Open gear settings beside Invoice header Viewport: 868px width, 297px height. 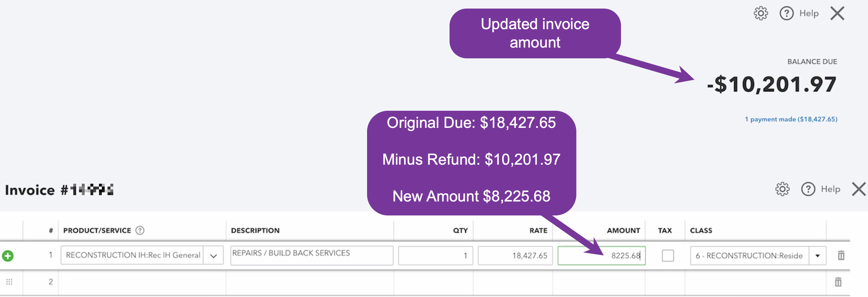click(782, 189)
